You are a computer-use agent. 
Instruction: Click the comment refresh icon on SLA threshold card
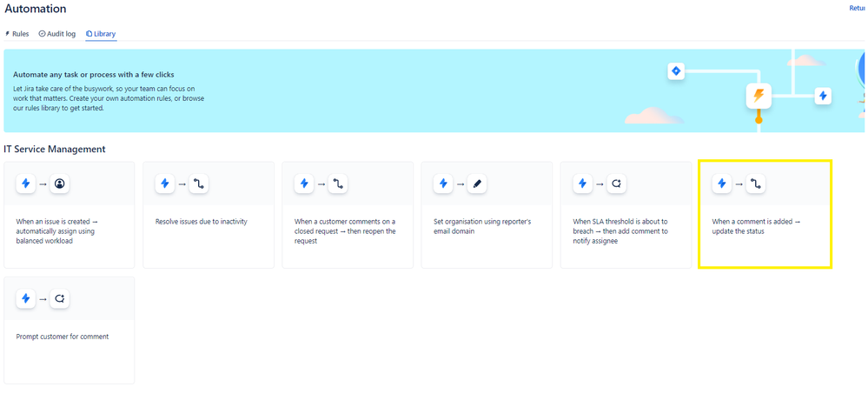(x=617, y=184)
